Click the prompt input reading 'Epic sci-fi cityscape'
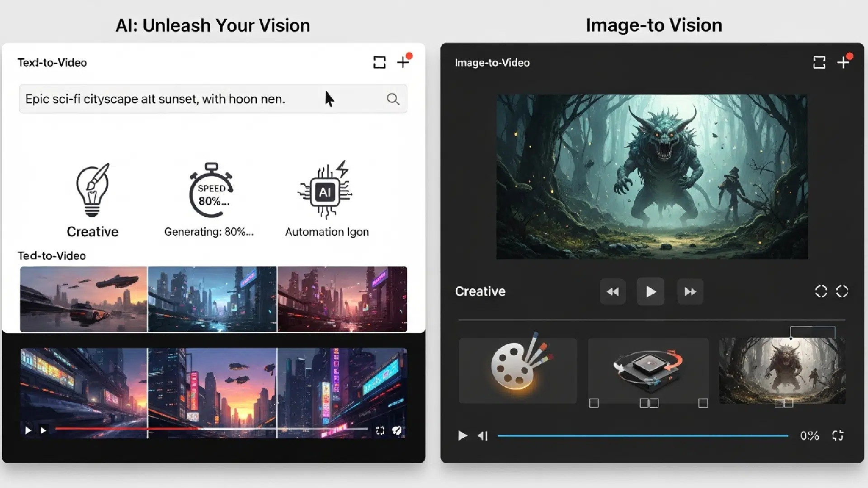Image resolution: width=868 pixels, height=488 pixels. [181, 99]
